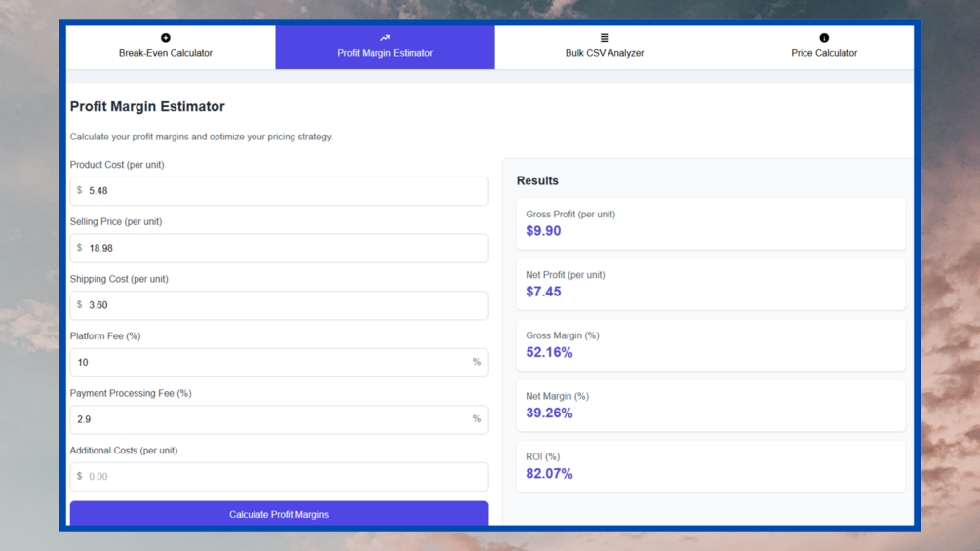The height and width of the screenshot is (551, 980).
Task: Click the Platform Fee (%) label
Action: (x=105, y=336)
